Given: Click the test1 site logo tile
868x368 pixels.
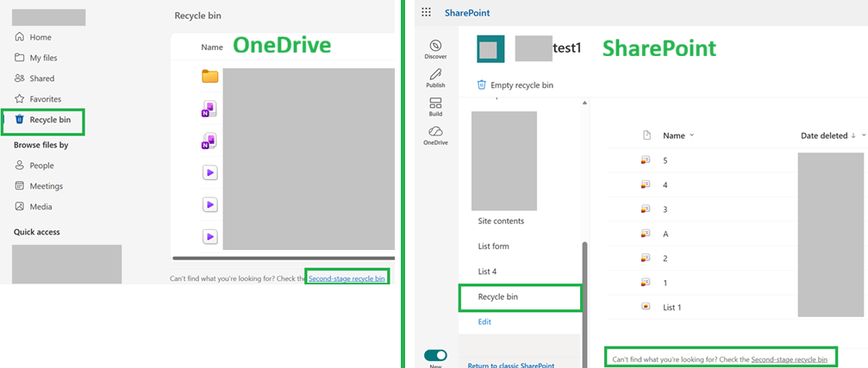Looking at the screenshot, I should (490, 49).
